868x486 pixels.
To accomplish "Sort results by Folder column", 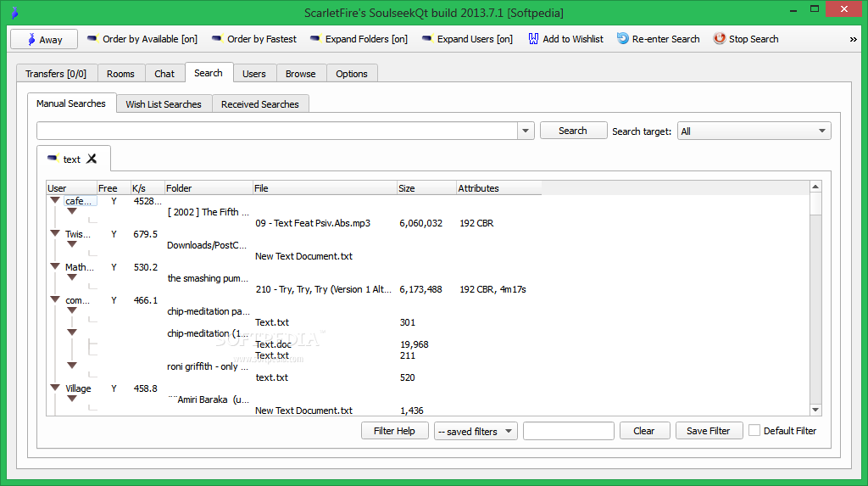I will click(209, 187).
